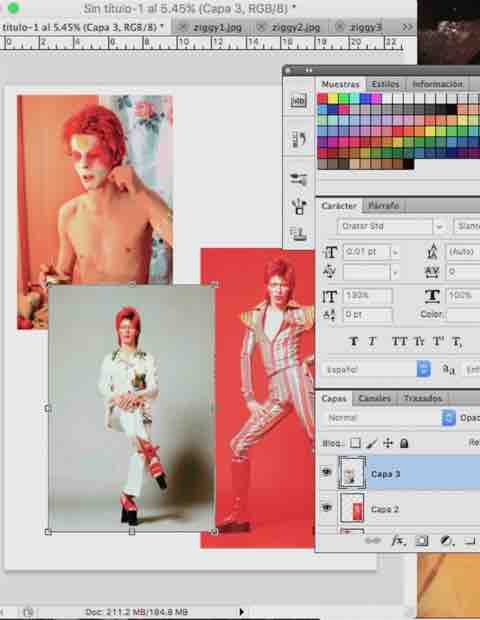Open the anti-aliasing method dropdown
This screenshot has width=480, height=620.
pos(472,370)
